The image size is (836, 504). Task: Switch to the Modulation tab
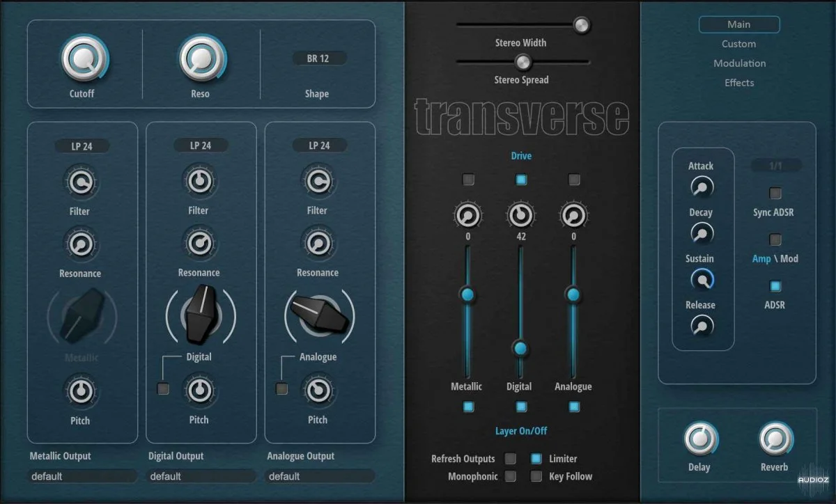coord(739,63)
